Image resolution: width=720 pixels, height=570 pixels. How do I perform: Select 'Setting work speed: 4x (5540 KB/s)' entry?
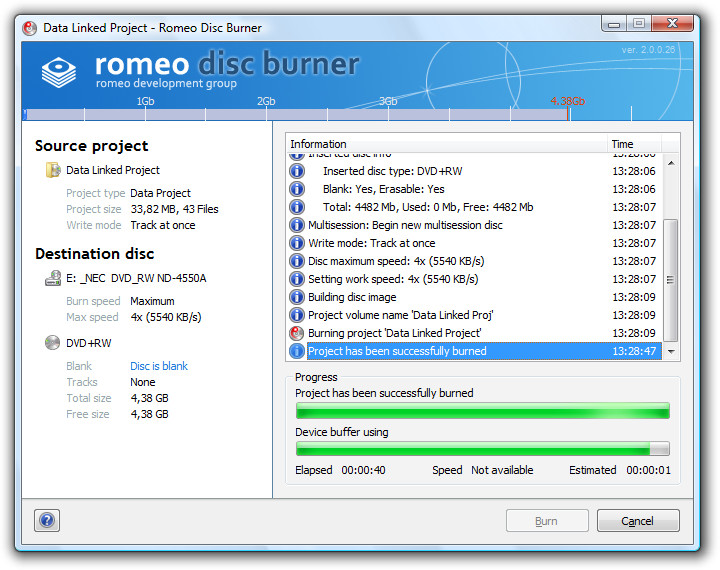[x=475, y=279]
